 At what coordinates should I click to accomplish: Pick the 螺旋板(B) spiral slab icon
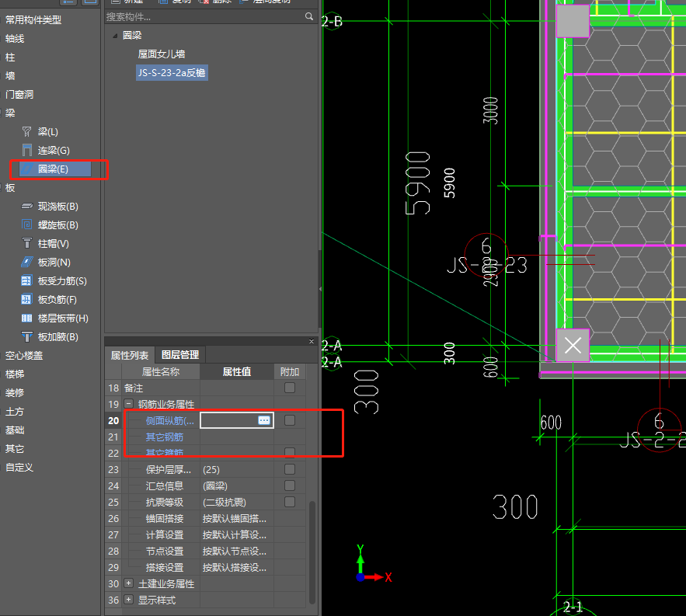pos(27,225)
